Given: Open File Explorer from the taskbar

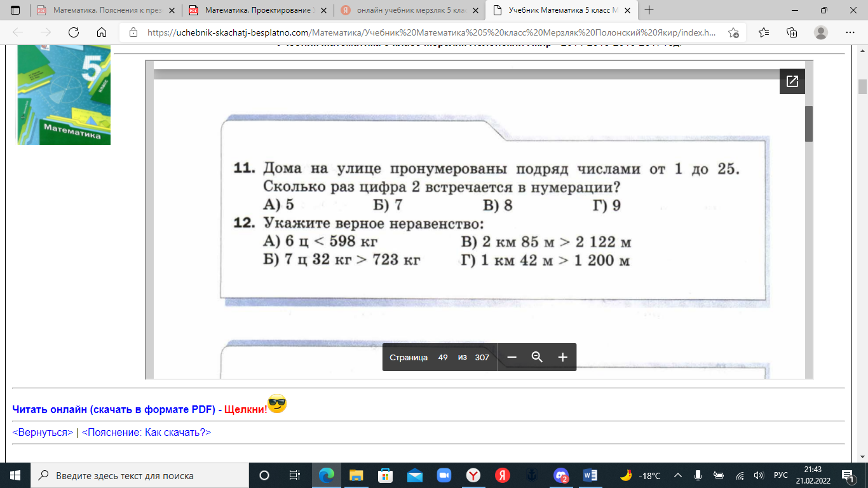Looking at the screenshot, I should pyautogui.click(x=356, y=475).
